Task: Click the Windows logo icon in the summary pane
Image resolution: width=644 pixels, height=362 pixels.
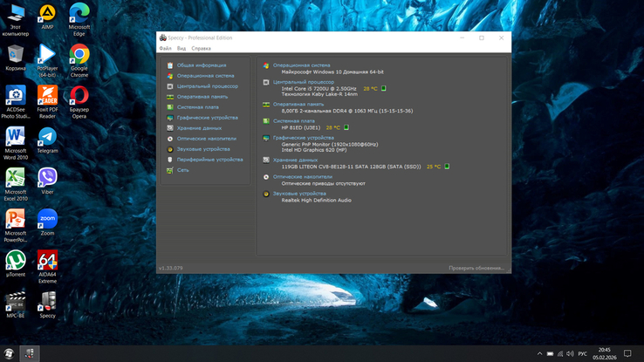Action: tap(266, 65)
